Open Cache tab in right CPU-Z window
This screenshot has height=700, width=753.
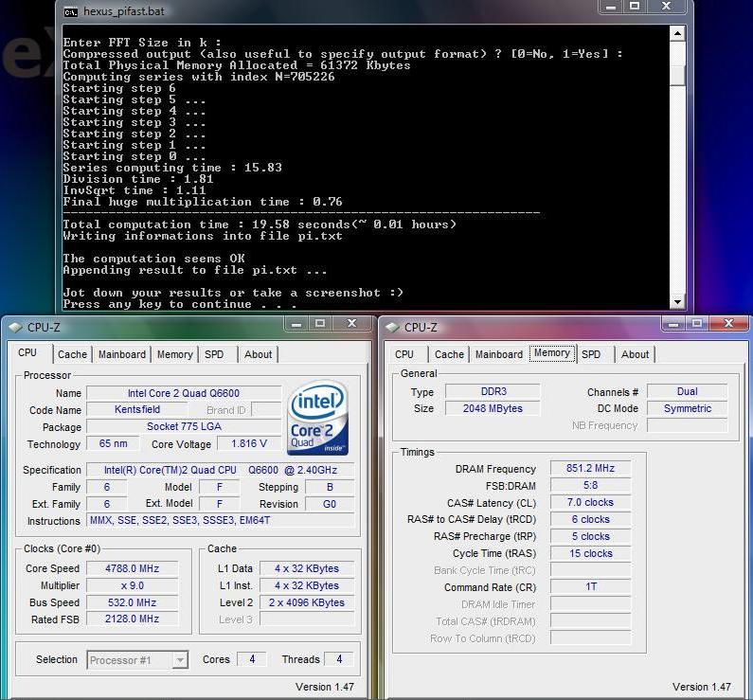click(449, 354)
